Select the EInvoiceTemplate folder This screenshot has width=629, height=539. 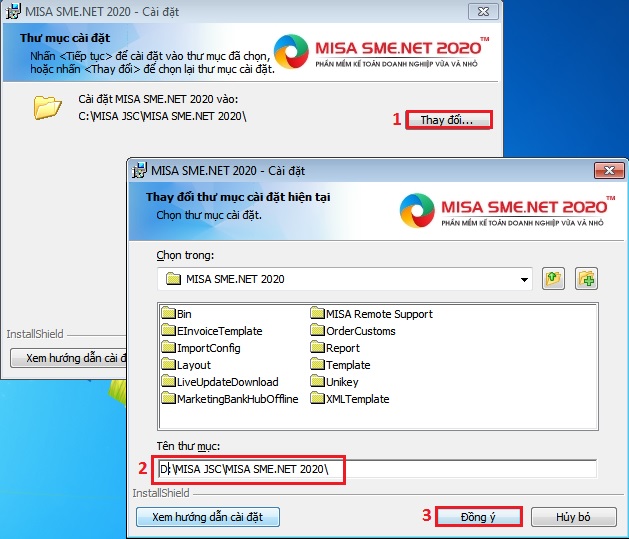point(212,331)
